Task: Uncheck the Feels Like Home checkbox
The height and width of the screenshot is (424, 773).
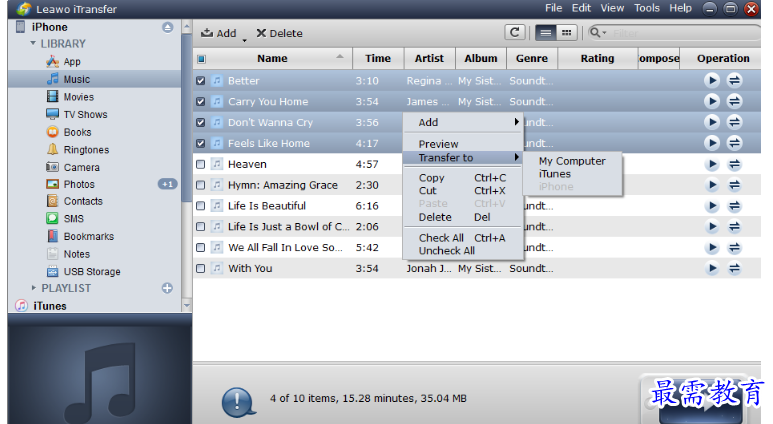Action: pyautogui.click(x=200, y=143)
